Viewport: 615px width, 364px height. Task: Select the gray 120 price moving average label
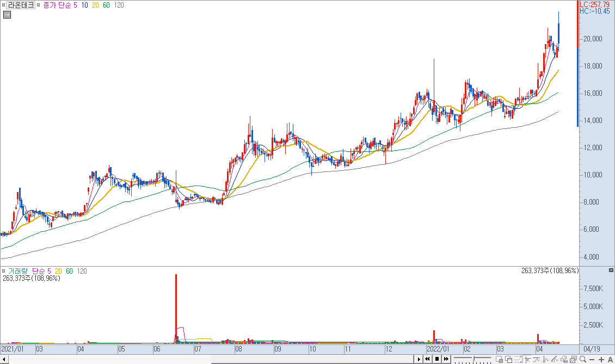pyautogui.click(x=119, y=5)
